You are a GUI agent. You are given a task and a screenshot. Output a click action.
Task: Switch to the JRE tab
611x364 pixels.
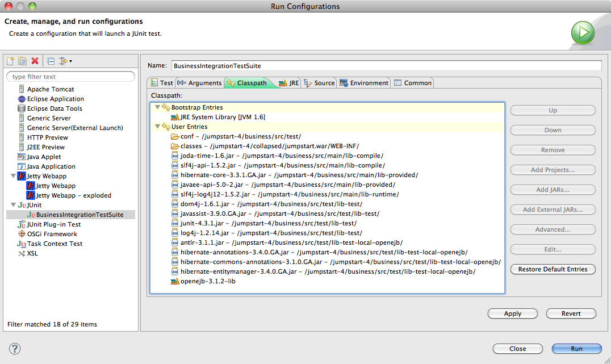coord(288,82)
